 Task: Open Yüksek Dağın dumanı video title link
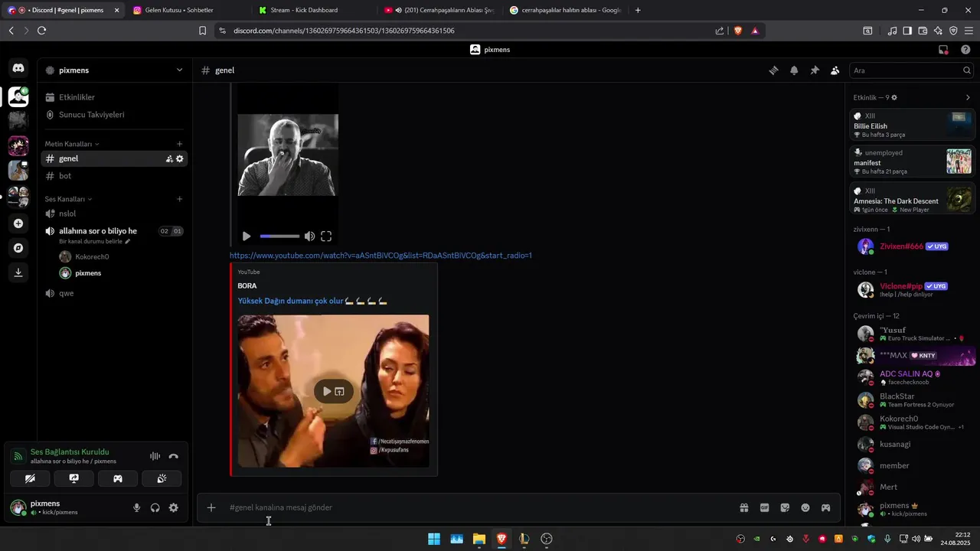[x=312, y=301]
